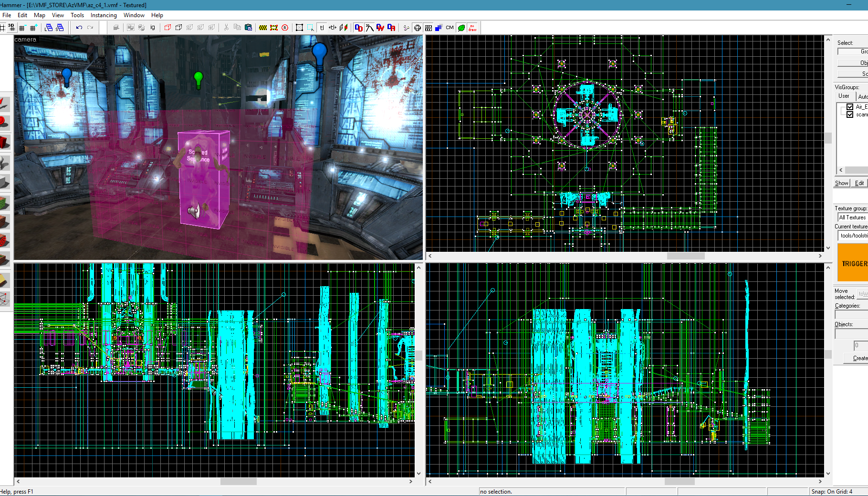Open the Edit menu
The width and height of the screenshot is (868, 496).
pos(22,15)
